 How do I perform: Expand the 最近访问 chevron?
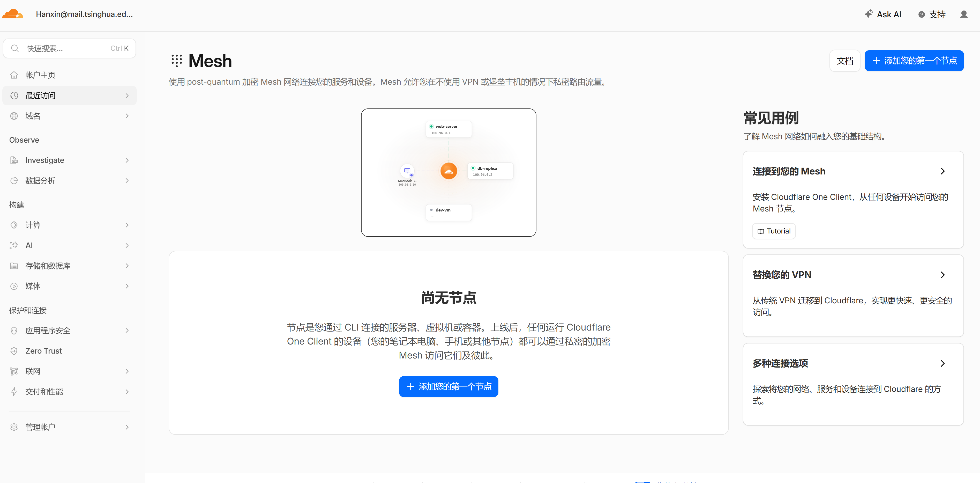click(127, 96)
